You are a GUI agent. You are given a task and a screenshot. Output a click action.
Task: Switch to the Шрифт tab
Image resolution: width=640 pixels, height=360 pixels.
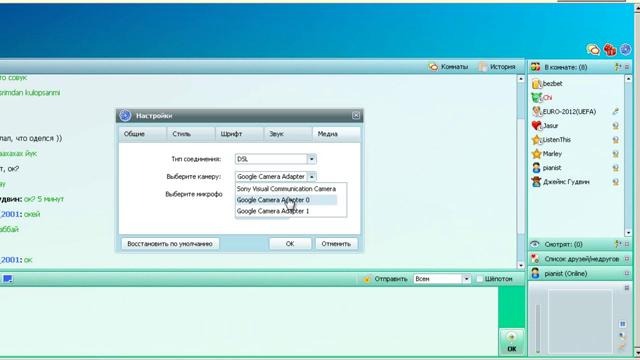click(239, 134)
